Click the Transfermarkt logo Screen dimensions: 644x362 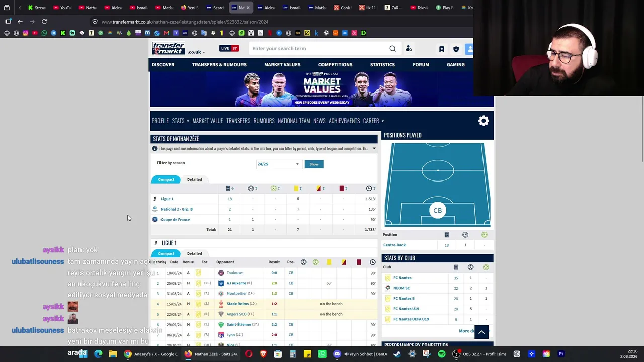point(169,48)
